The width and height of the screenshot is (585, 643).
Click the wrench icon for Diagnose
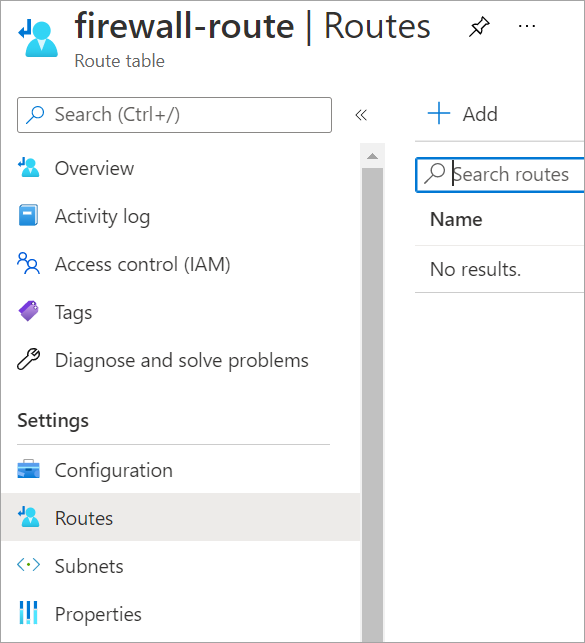point(28,359)
